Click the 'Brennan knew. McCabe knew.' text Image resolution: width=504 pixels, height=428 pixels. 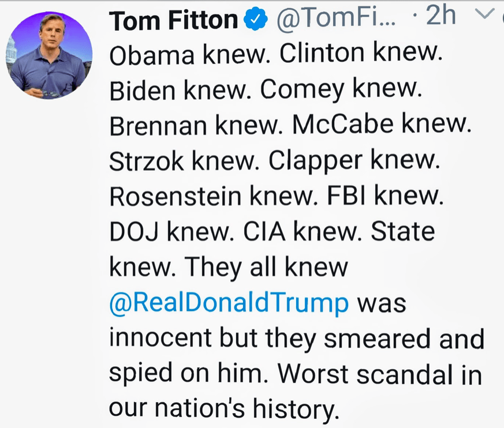point(290,125)
